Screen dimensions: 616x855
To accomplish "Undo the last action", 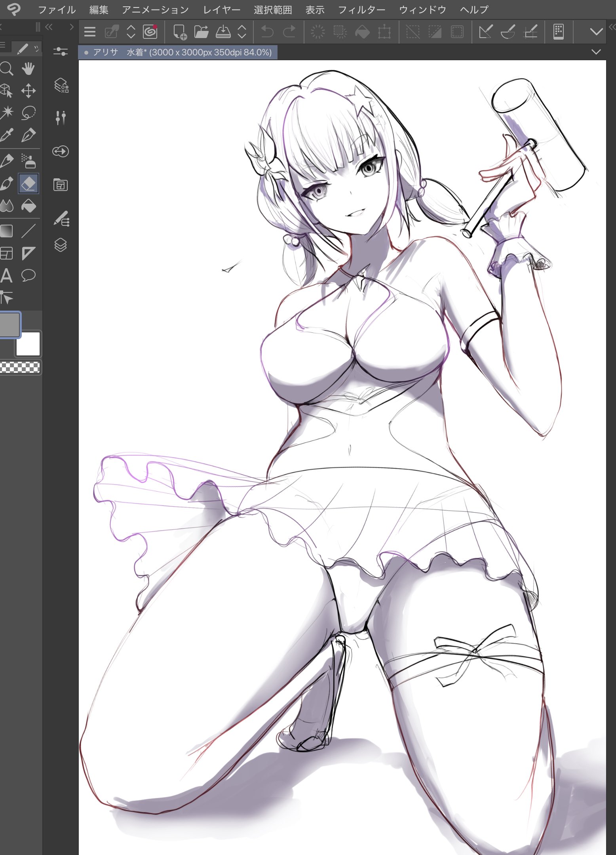I will coord(267,31).
